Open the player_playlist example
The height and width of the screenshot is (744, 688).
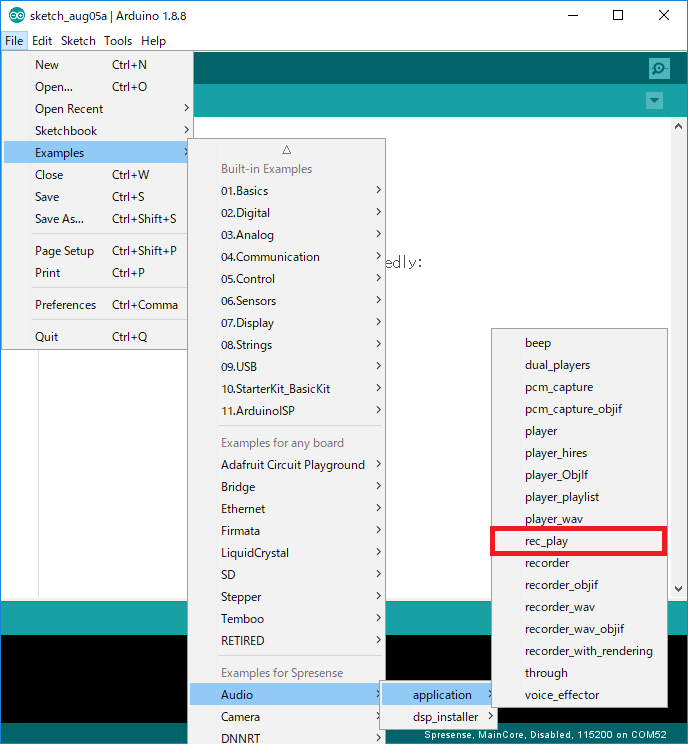click(579, 497)
